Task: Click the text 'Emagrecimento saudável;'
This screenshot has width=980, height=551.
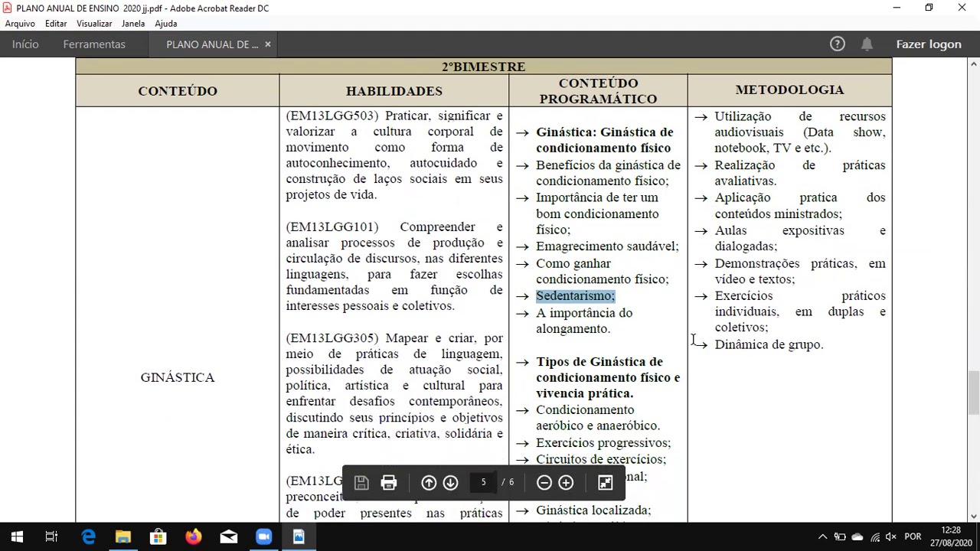Action: pos(607,246)
